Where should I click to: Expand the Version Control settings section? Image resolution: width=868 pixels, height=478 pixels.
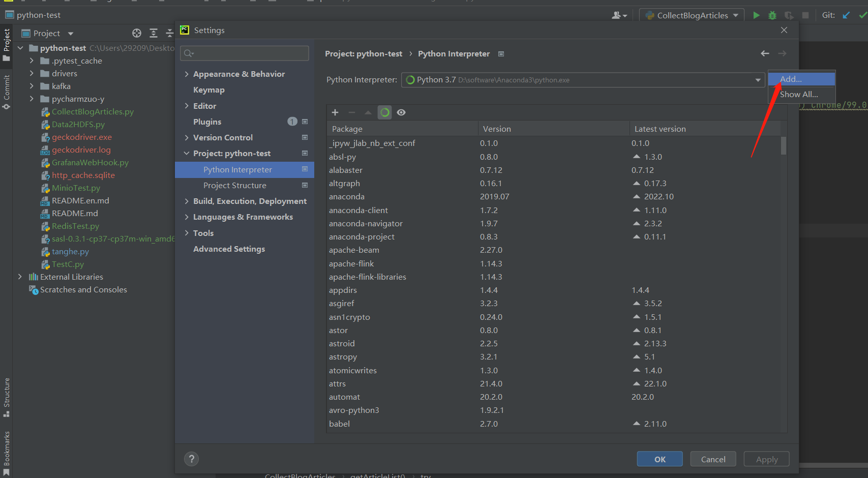tap(187, 137)
